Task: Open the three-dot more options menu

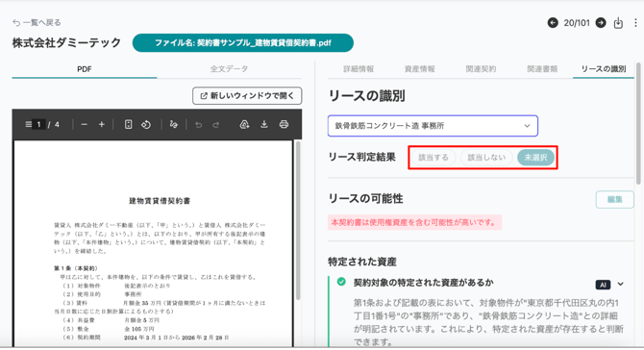Action: (x=635, y=22)
